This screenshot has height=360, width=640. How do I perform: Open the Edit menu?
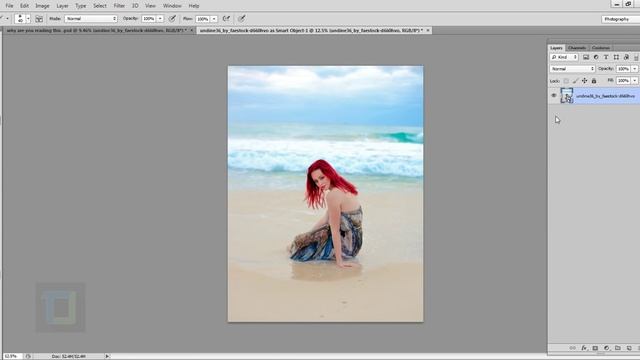coord(24,6)
